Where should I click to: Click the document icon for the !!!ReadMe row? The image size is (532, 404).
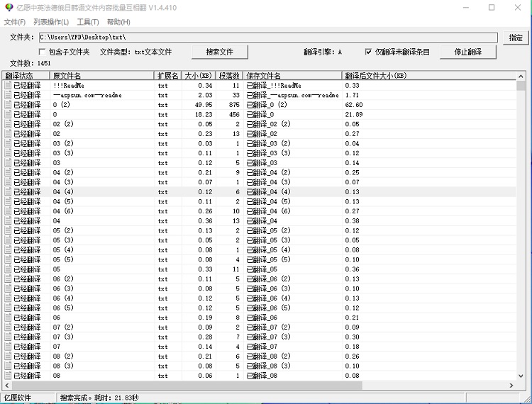coord(8,85)
